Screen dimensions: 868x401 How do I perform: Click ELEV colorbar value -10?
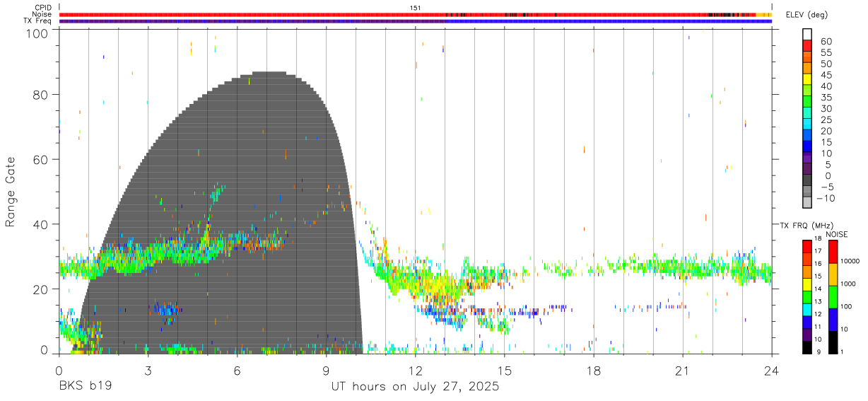(x=825, y=198)
